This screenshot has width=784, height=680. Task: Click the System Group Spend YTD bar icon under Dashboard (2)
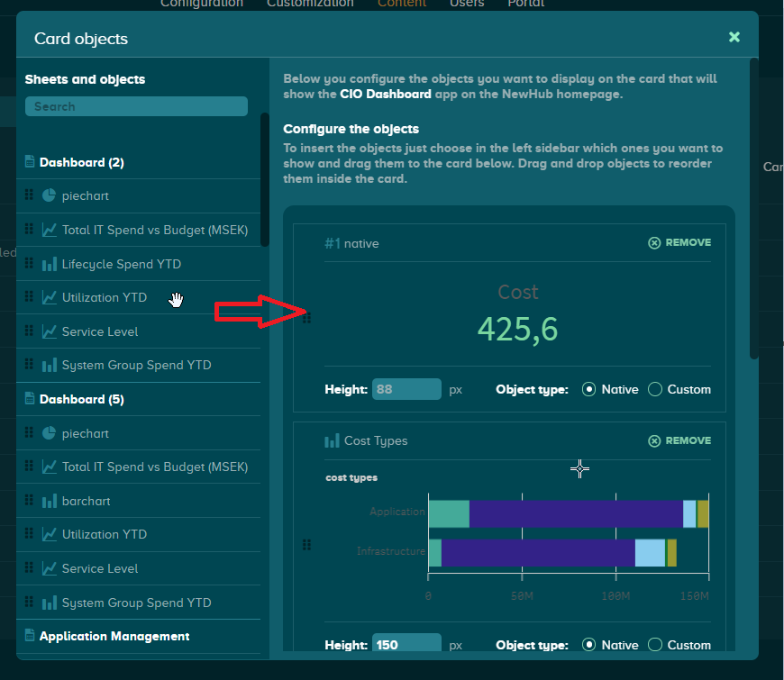[x=49, y=366]
